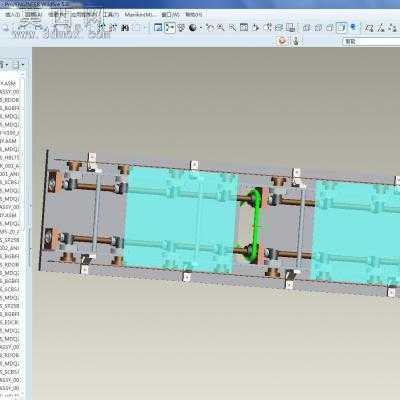Open the 智能 selection filter box
400x400 pixels.
point(371,42)
